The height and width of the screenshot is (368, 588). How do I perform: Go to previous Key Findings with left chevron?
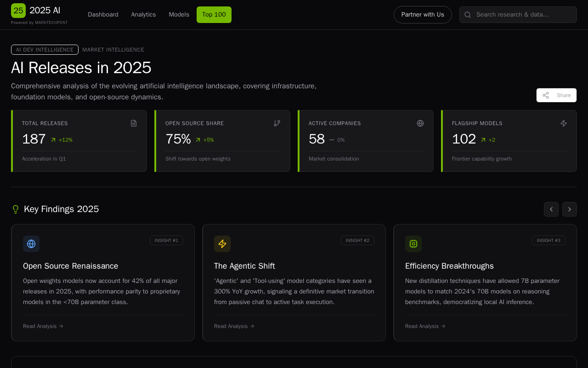pyautogui.click(x=551, y=209)
